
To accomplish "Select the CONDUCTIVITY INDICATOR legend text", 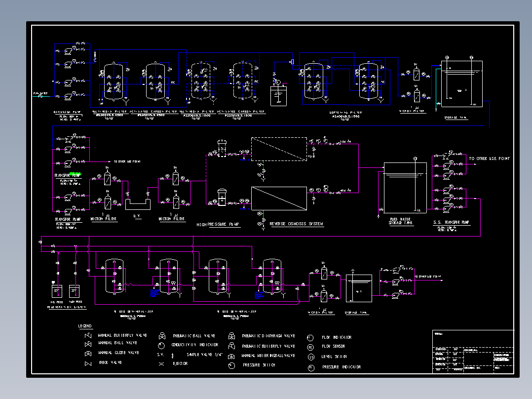I will click(x=195, y=345).
